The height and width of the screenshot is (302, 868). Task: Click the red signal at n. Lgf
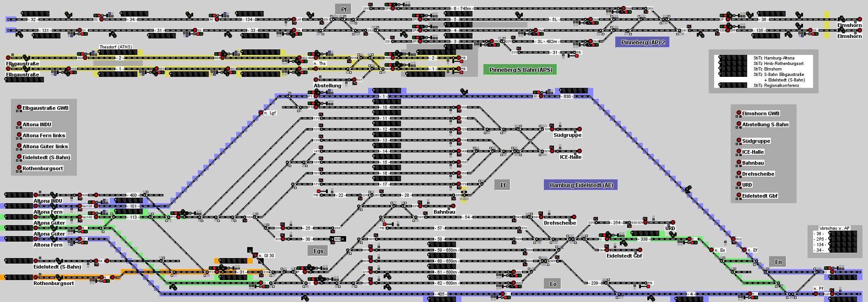[261, 113]
